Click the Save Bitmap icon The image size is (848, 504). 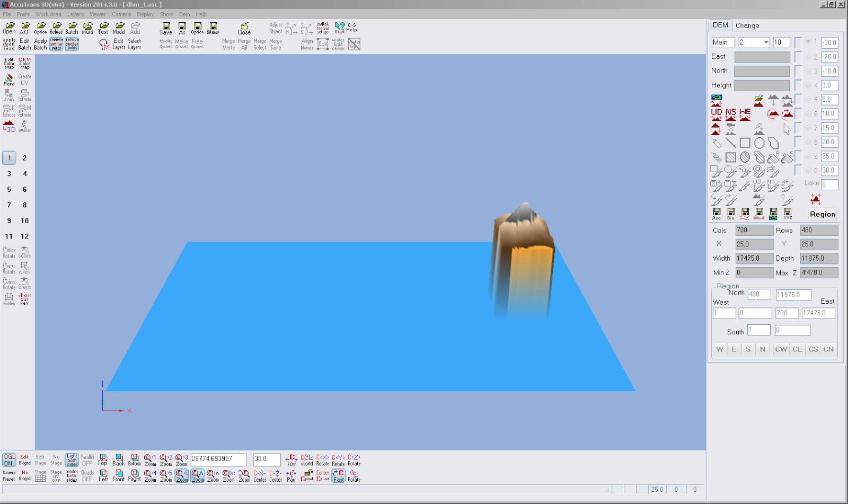(x=213, y=26)
